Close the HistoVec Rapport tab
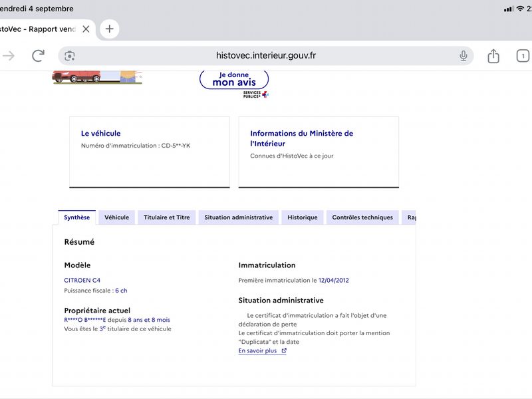532x399 pixels. point(86,29)
